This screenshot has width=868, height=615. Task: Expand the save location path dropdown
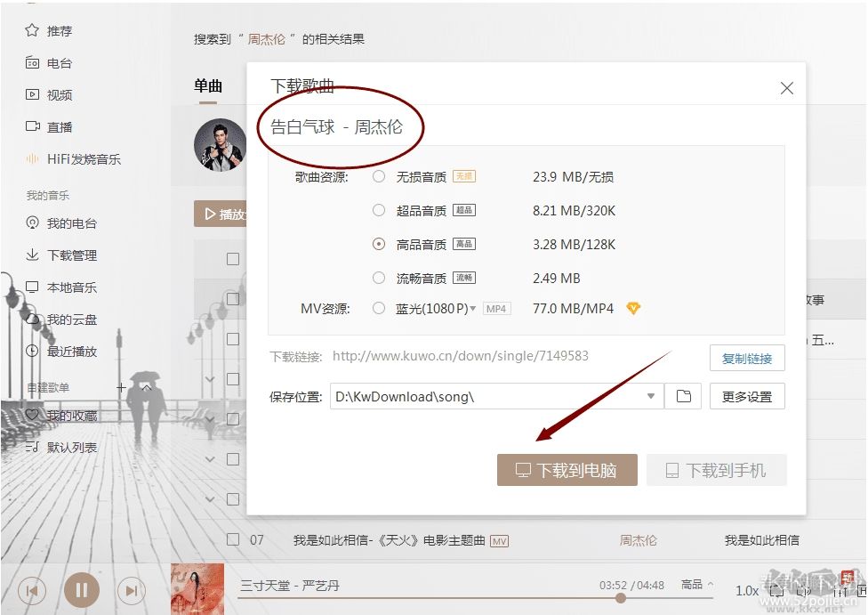coord(651,395)
